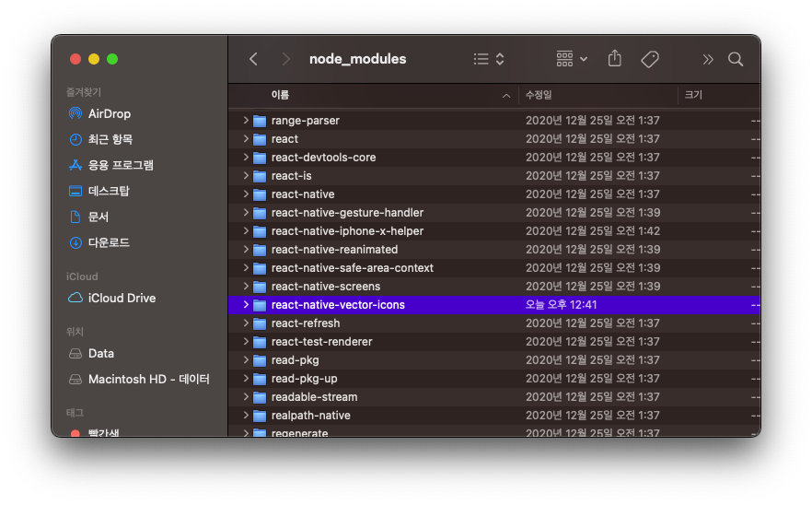Screen dimensions: 812x505
Task: Select the react-test-renderer folder icon
Action: pos(260,342)
